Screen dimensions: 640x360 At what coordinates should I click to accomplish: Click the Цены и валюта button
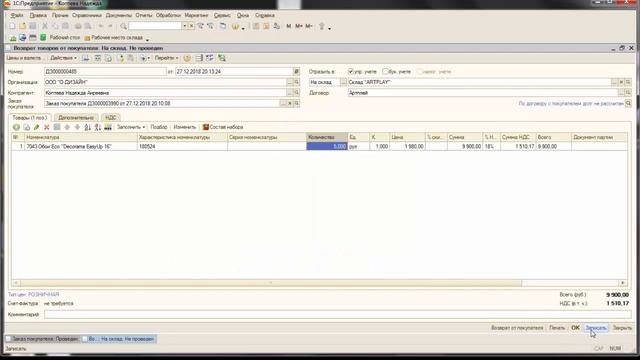coord(24,58)
